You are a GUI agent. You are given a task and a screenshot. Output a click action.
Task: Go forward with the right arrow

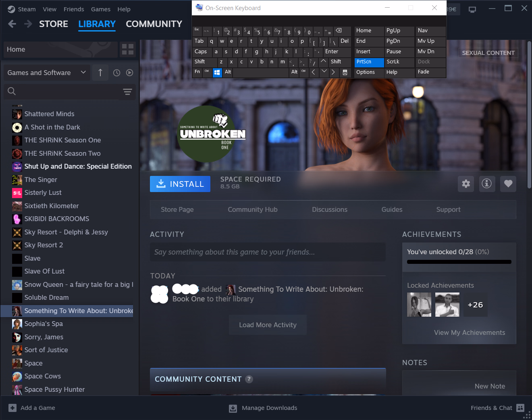[x=28, y=24]
